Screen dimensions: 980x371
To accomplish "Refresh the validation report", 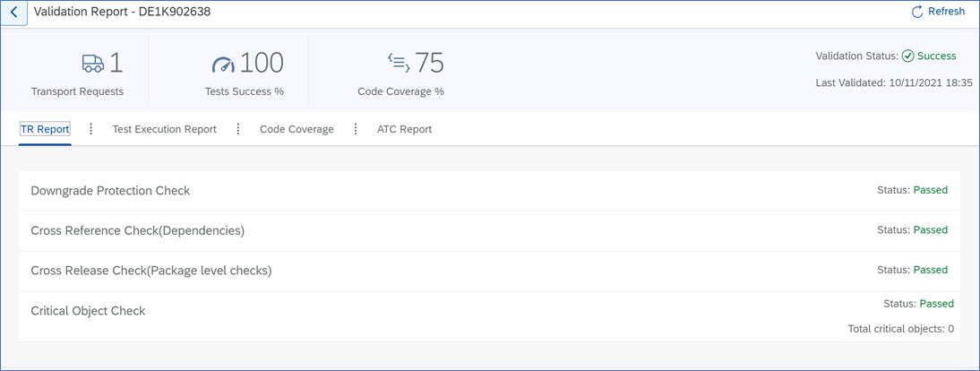I will click(938, 12).
